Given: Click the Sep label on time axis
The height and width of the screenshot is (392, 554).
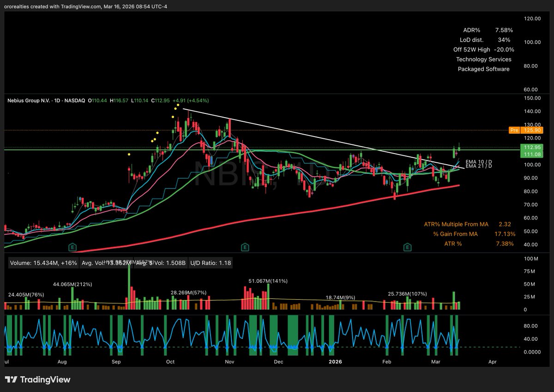Looking at the screenshot, I should click(x=116, y=362).
